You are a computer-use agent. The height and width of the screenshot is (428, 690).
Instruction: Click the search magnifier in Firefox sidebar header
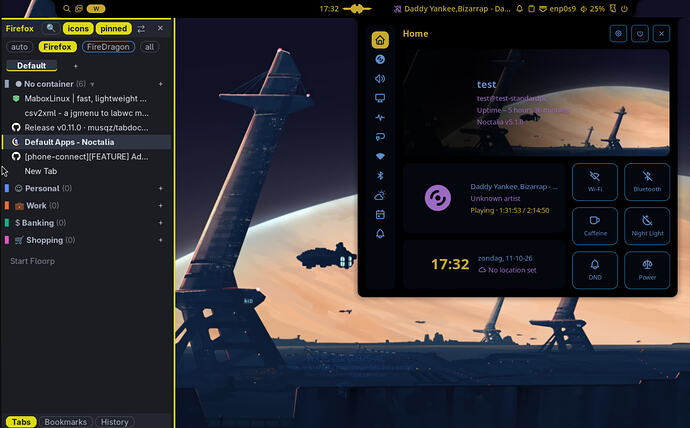pos(51,28)
